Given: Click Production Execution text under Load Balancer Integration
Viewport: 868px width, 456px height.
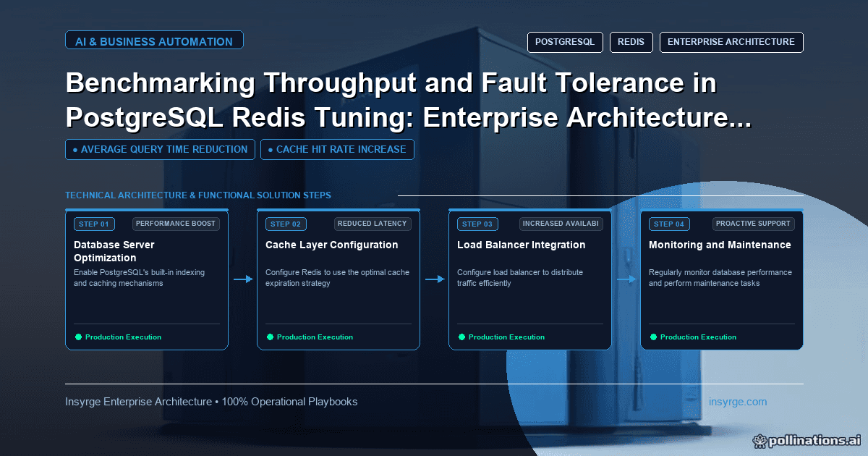Looking at the screenshot, I should [506, 337].
